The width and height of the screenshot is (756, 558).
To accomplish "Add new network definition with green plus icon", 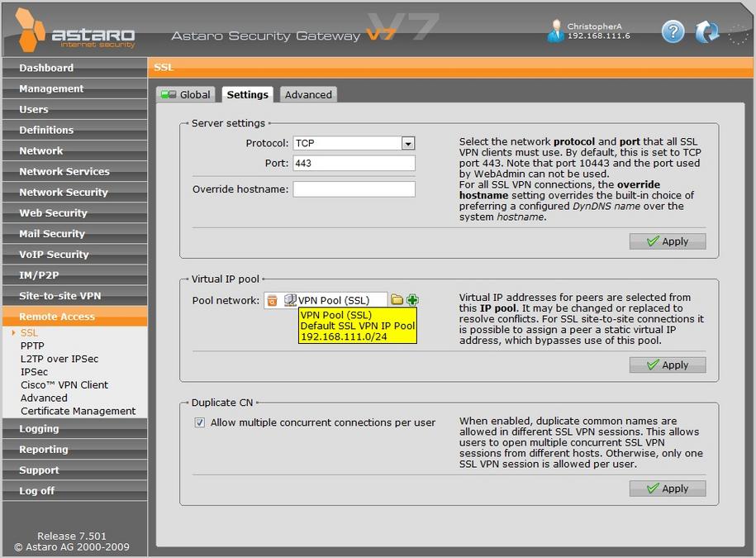I will (x=412, y=300).
